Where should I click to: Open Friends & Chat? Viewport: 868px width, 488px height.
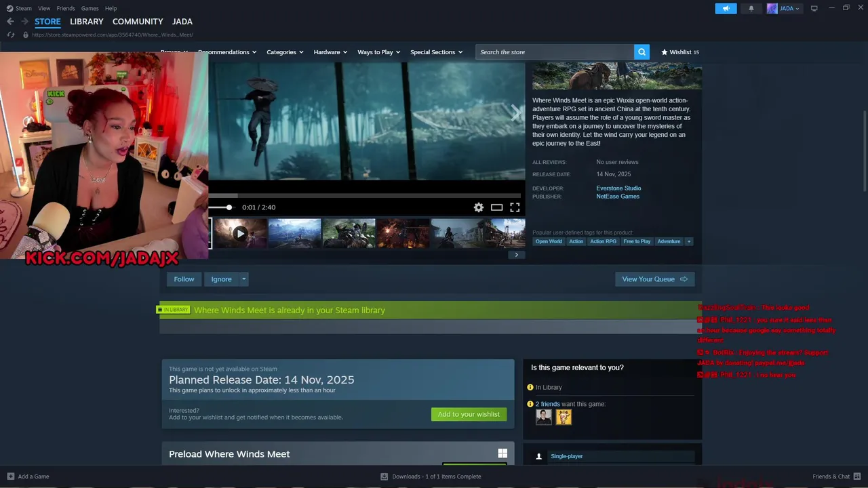pyautogui.click(x=836, y=476)
